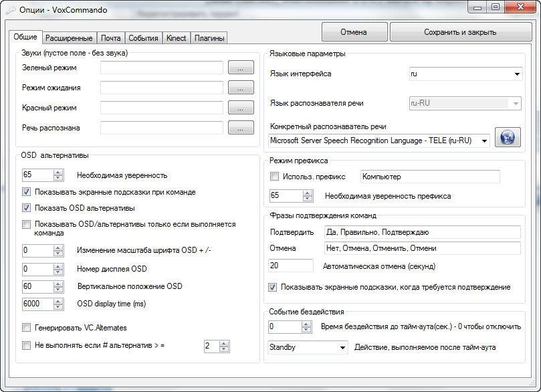Minimize the Опции window
Viewport: 541px width, 392px height.
(x=477, y=7)
